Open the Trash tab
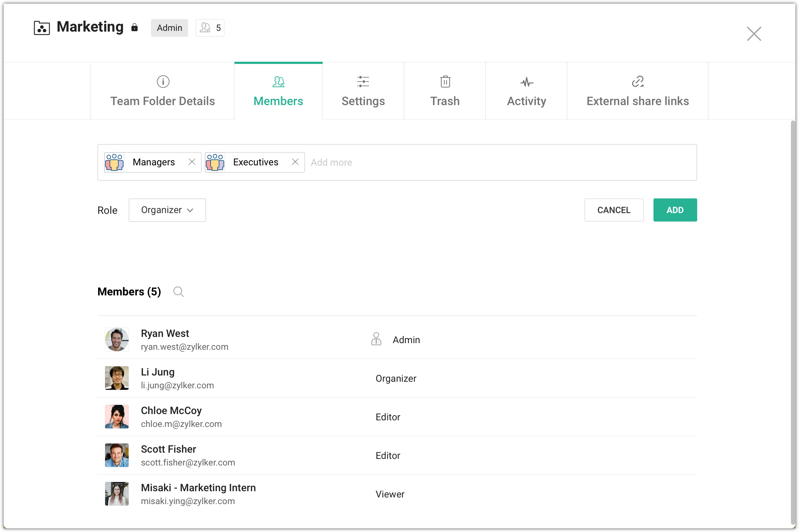This screenshot has width=799, height=532. tap(445, 91)
